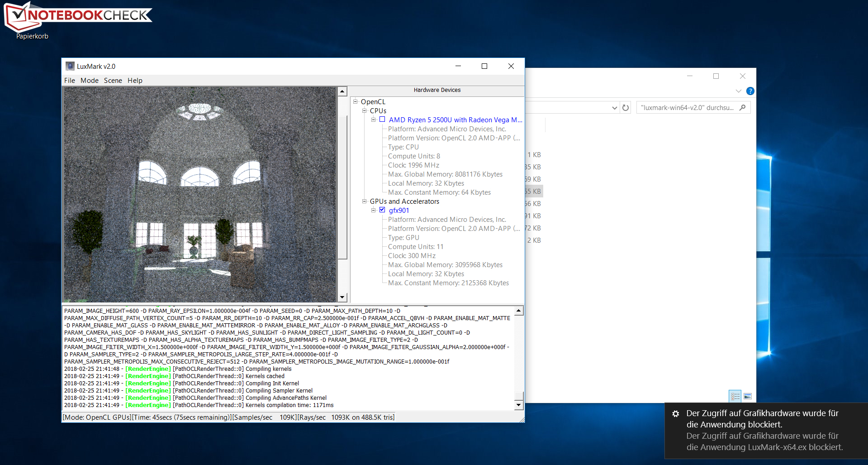Collapse the OpenCL tree node

356,101
